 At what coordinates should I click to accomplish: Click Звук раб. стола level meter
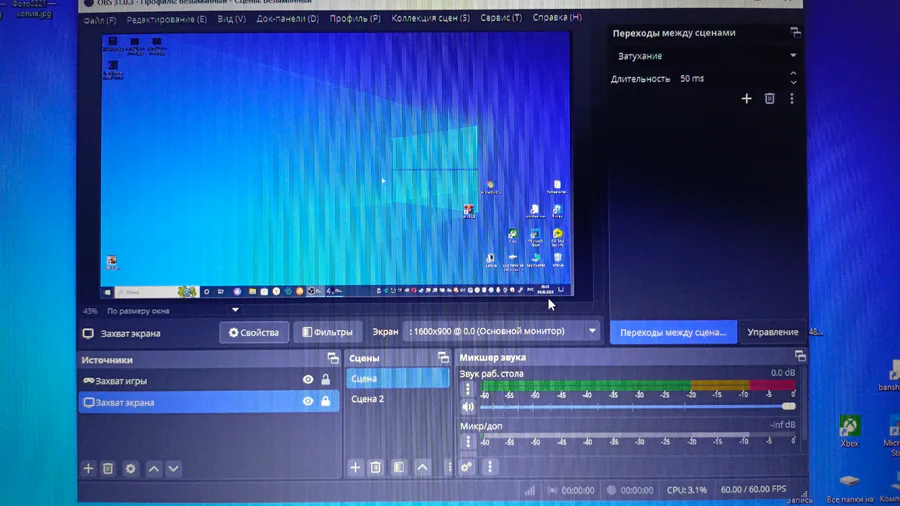[x=638, y=385]
